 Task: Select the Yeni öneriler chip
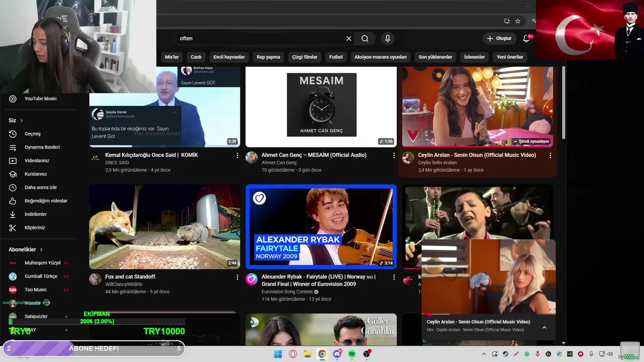click(510, 57)
